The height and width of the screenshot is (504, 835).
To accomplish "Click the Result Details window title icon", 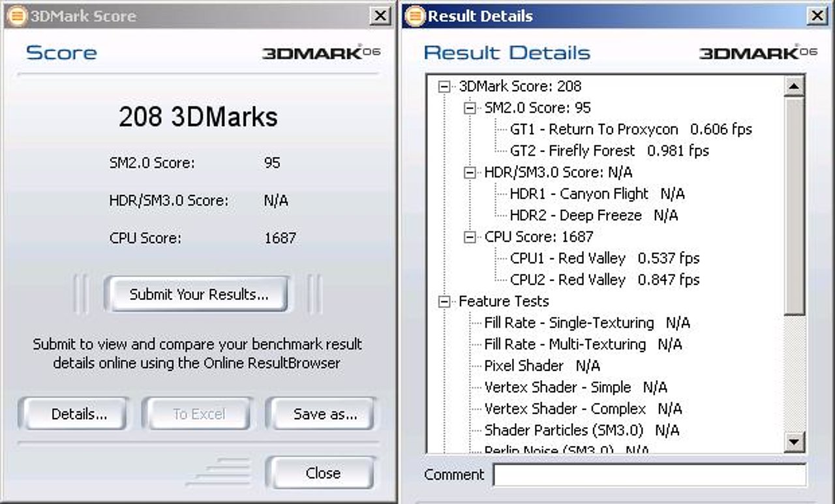I will click(414, 16).
